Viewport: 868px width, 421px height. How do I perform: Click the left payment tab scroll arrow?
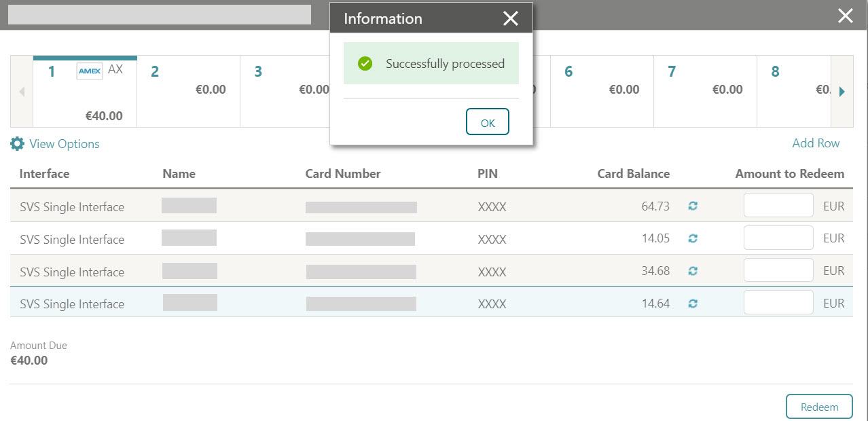point(21,92)
